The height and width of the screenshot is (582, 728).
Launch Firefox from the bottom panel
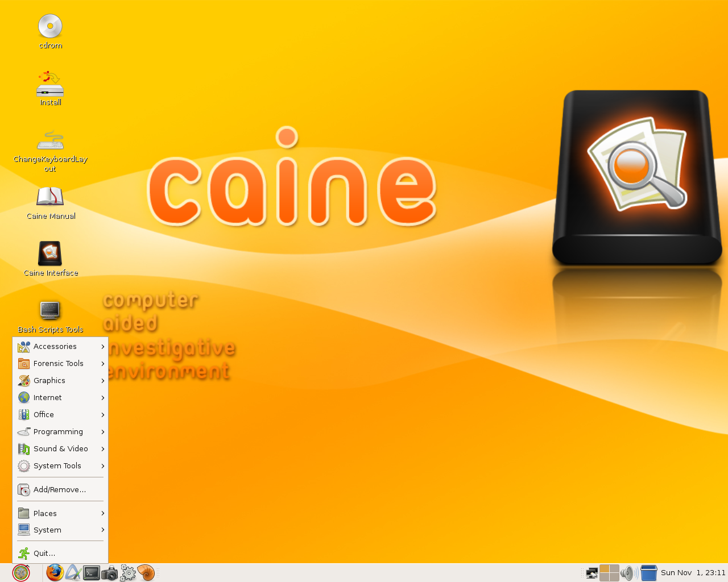55,573
